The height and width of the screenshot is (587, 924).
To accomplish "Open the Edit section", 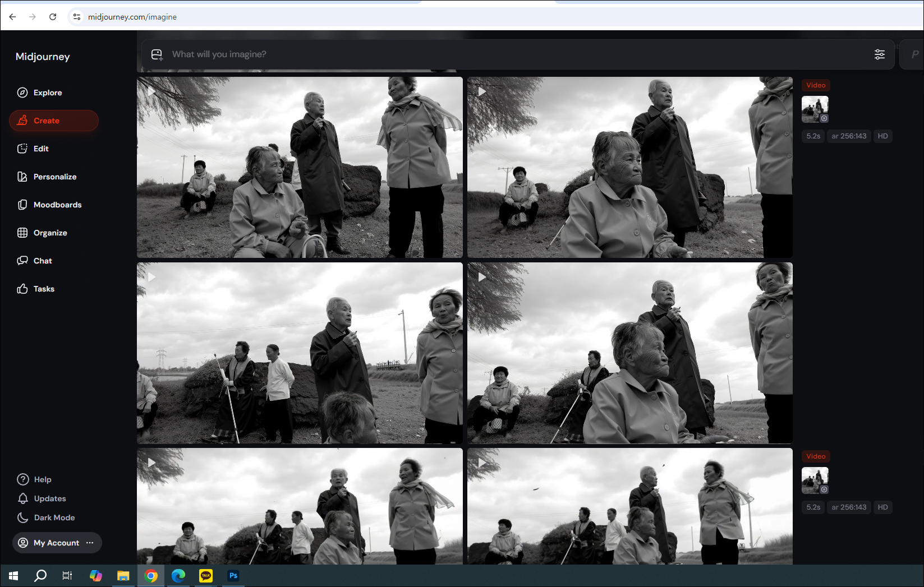I will click(x=33, y=149).
